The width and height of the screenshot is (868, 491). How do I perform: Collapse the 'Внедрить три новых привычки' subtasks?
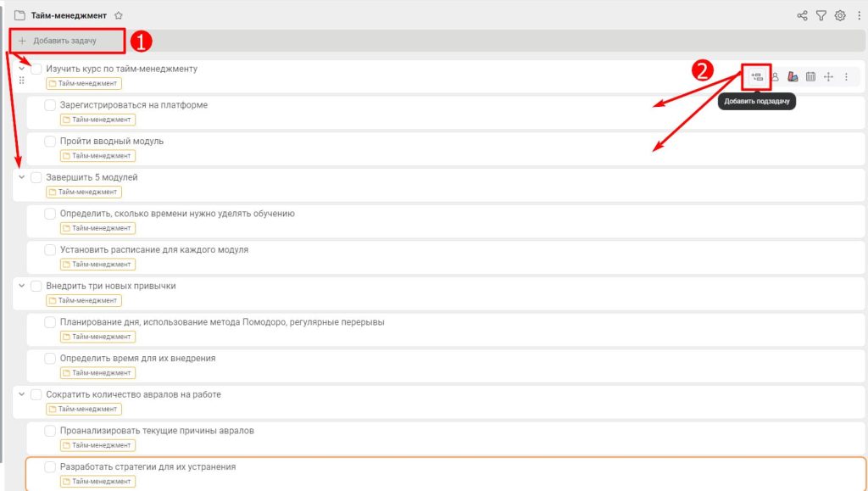click(21, 286)
